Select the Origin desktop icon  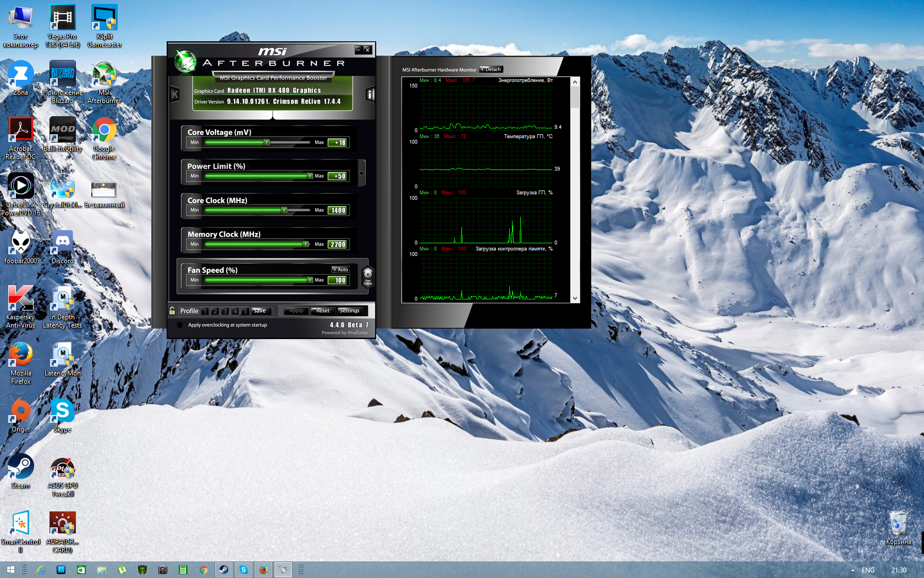(x=20, y=415)
